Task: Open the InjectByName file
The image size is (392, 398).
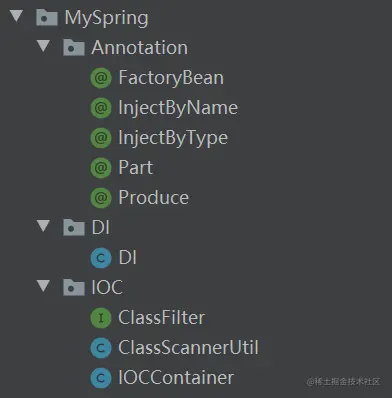Action: click(178, 108)
